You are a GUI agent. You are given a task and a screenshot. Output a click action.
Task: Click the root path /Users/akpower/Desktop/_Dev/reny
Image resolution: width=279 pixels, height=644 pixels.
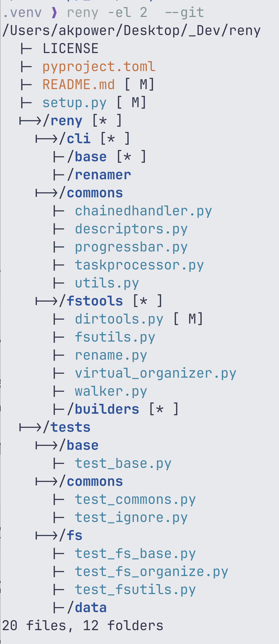click(132, 31)
